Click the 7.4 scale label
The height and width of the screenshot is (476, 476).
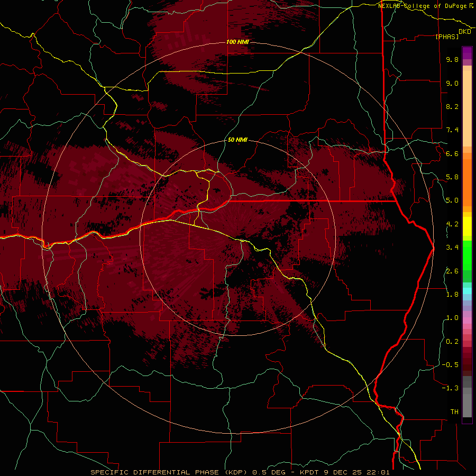point(452,130)
